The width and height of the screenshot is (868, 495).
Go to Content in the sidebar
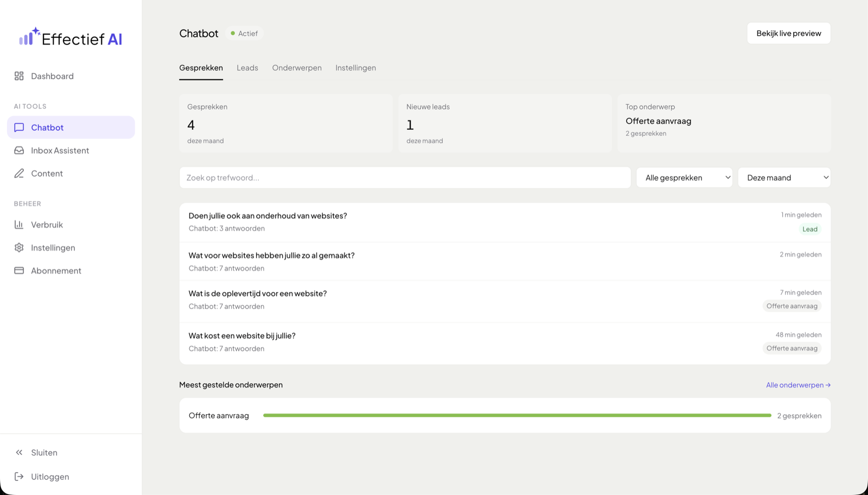[71, 173]
